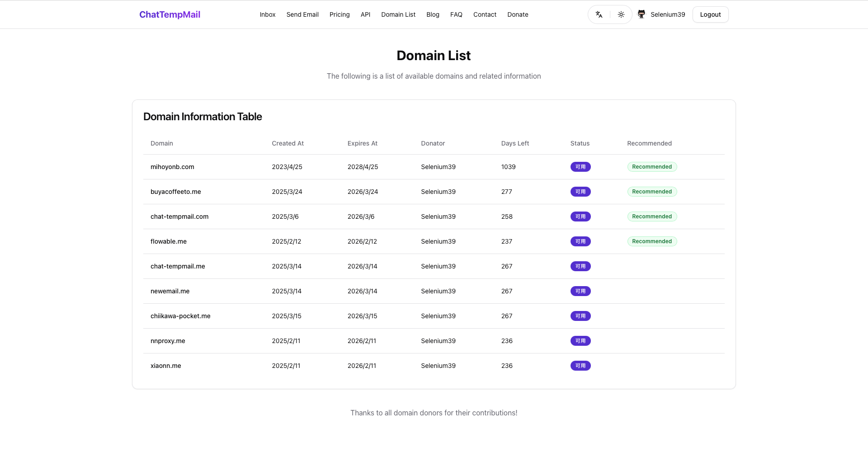The height and width of the screenshot is (452, 868).
Task: Select Domain List in navigation
Action: [x=398, y=14]
